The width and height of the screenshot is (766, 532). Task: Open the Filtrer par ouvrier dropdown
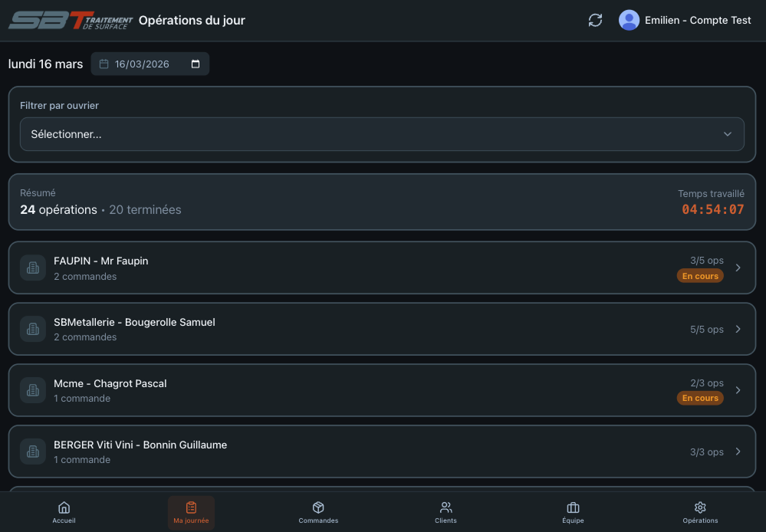point(382,134)
